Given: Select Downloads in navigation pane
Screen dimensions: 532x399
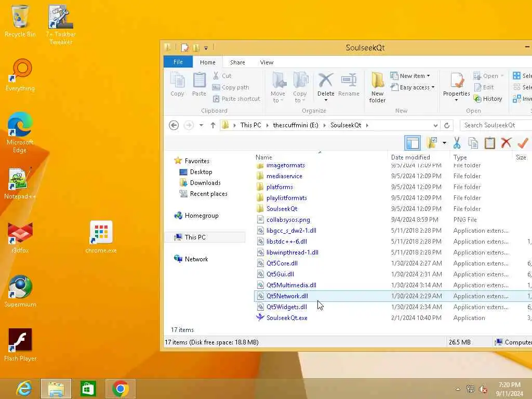Looking at the screenshot, I should [x=205, y=183].
